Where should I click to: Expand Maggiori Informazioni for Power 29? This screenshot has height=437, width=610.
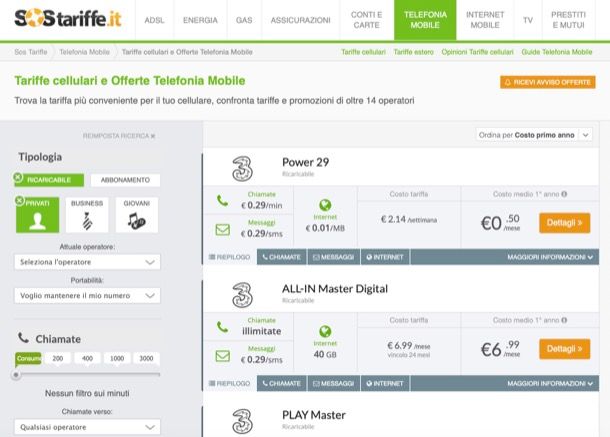point(550,257)
